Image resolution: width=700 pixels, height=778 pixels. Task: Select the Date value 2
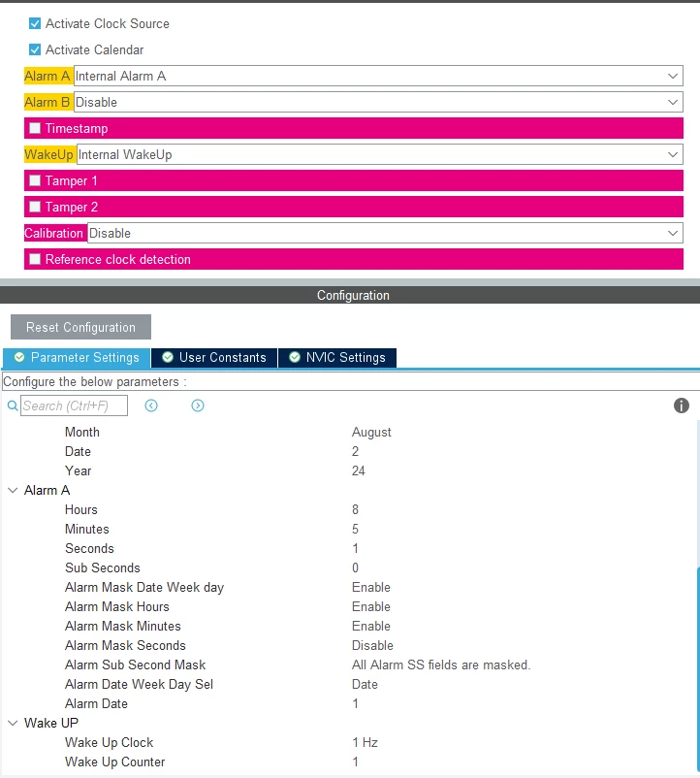pos(355,451)
